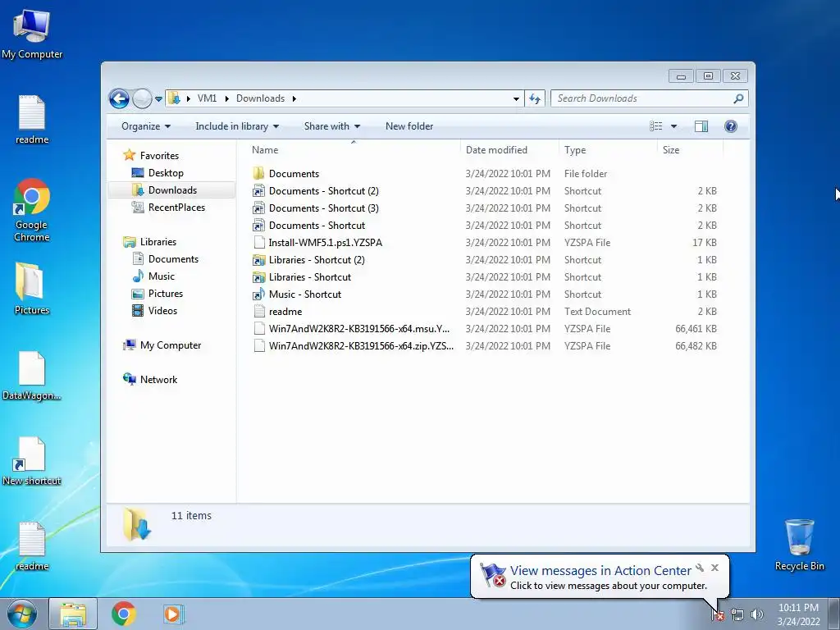Select the Install-WMF5.1.ps1.YZSPA file icon
840x630 pixels.
[x=258, y=243]
